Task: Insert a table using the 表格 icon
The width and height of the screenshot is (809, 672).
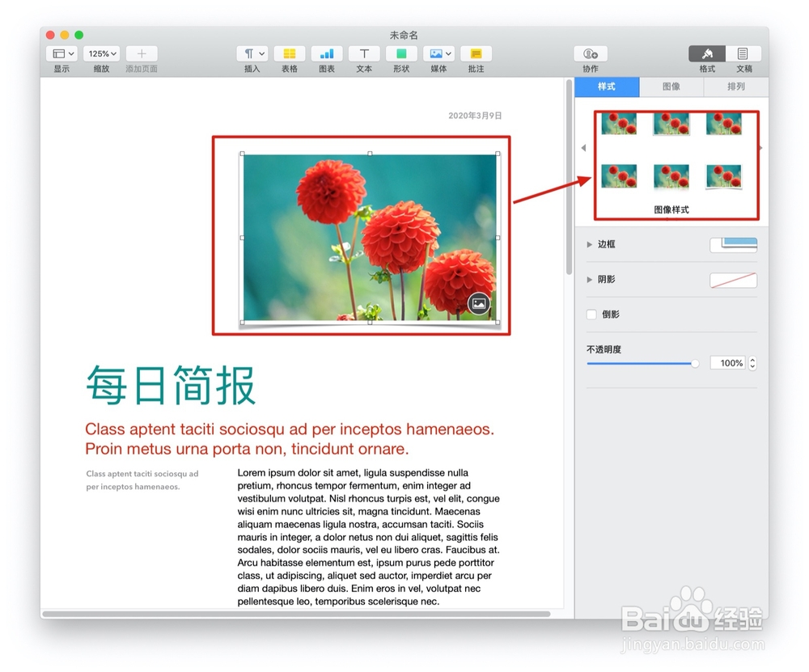Action: (289, 53)
